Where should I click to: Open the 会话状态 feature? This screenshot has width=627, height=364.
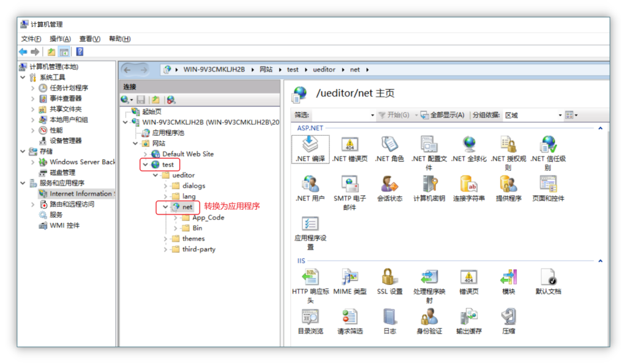click(x=389, y=188)
